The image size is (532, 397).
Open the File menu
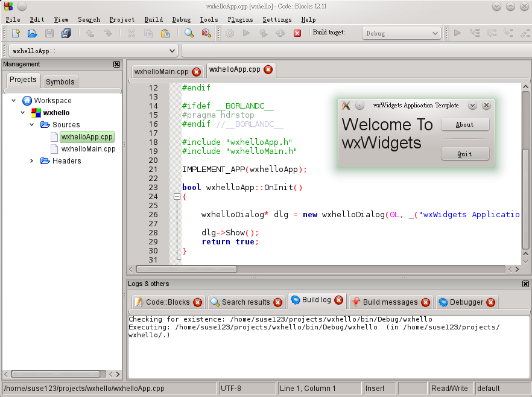click(x=13, y=20)
